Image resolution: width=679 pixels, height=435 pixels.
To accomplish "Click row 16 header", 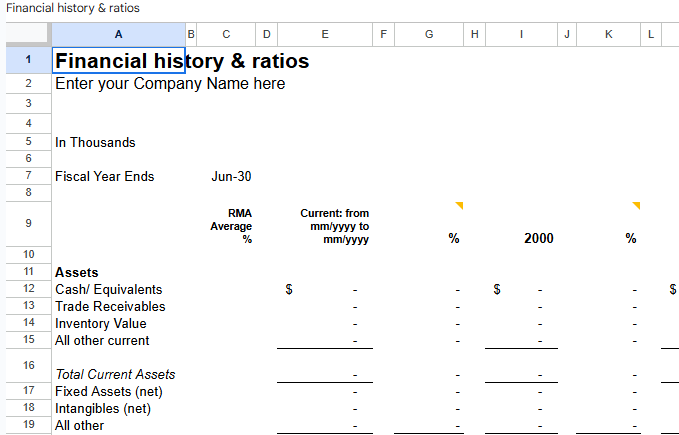I will click(28, 366).
